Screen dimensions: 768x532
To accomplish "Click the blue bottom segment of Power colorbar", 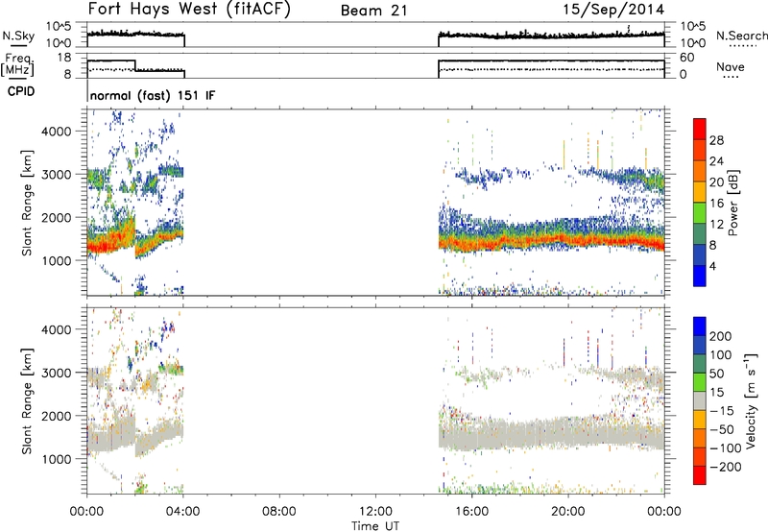I will pyautogui.click(x=700, y=276).
